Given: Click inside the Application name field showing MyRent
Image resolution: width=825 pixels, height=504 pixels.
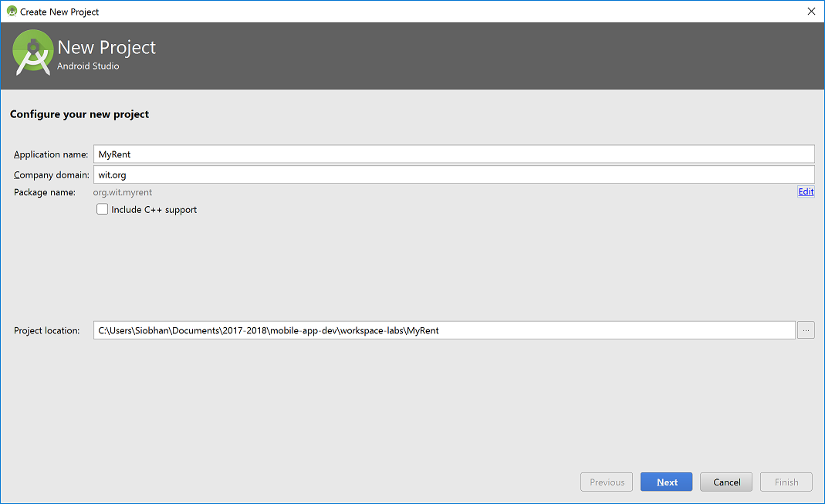Looking at the screenshot, I should [309, 154].
